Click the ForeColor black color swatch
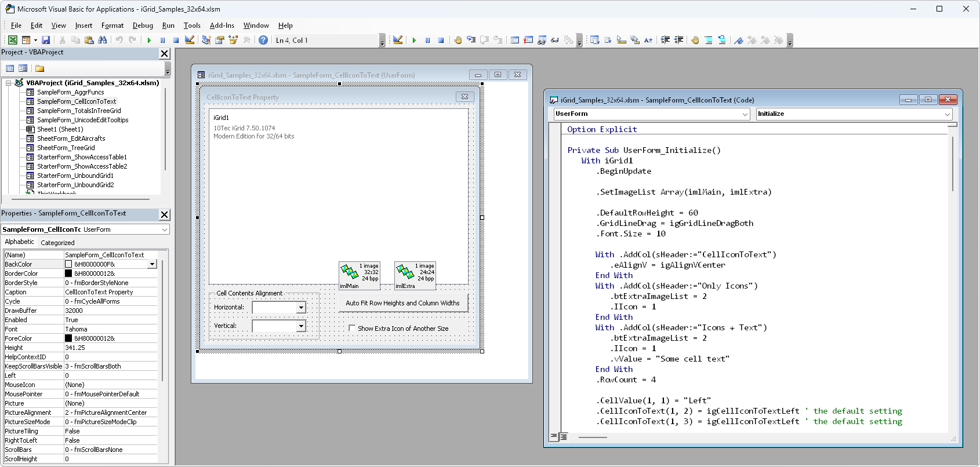 point(68,338)
